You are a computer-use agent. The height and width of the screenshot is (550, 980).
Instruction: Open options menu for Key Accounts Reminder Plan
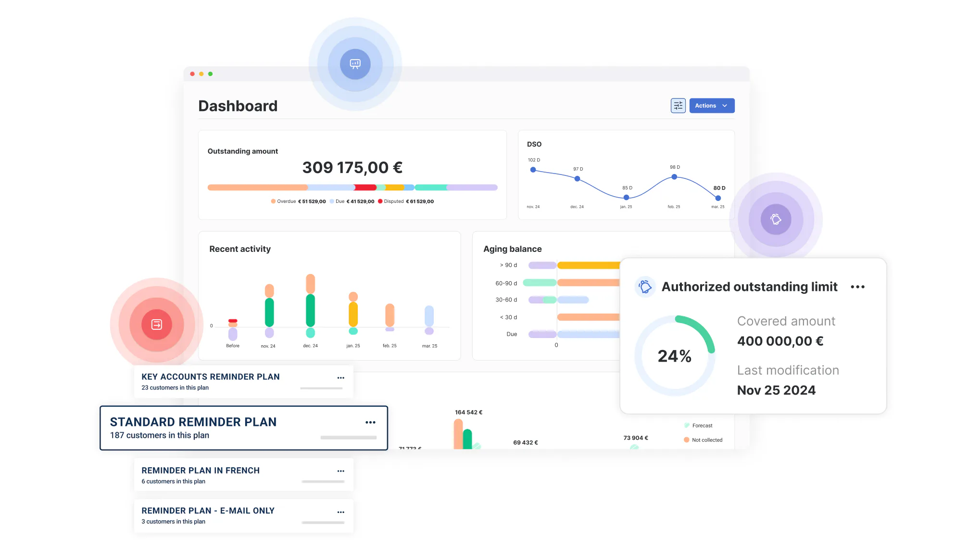tap(341, 378)
